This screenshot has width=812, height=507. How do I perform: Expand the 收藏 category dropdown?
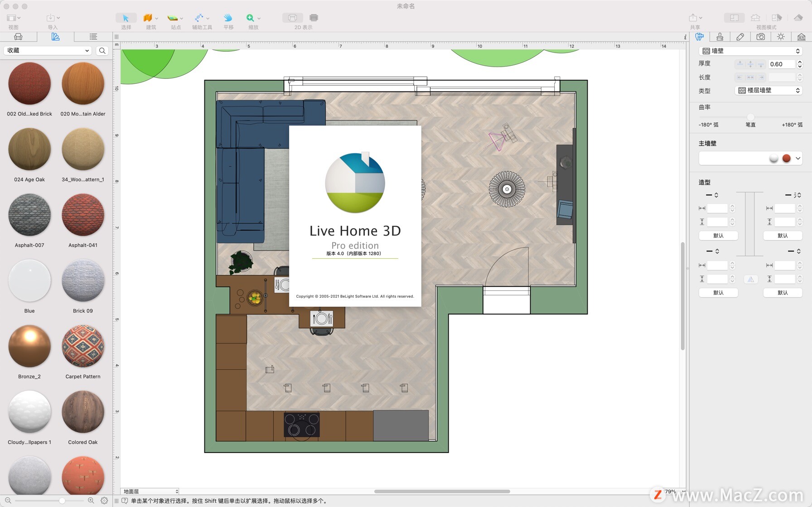coord(48,50)
